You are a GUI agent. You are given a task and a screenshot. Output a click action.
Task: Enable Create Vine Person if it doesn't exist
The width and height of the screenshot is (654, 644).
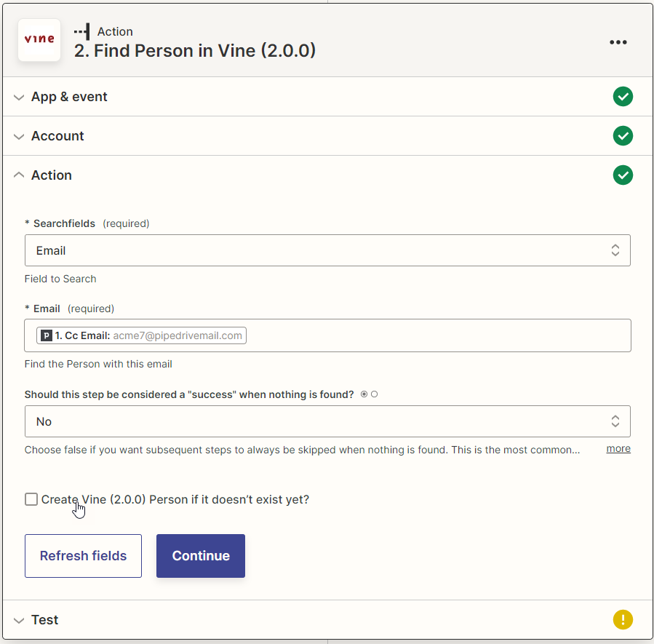[31, 499]
